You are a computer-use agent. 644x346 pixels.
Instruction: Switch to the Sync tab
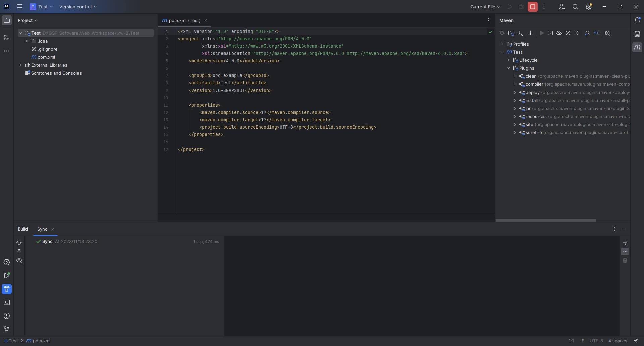tap(42, 229)
